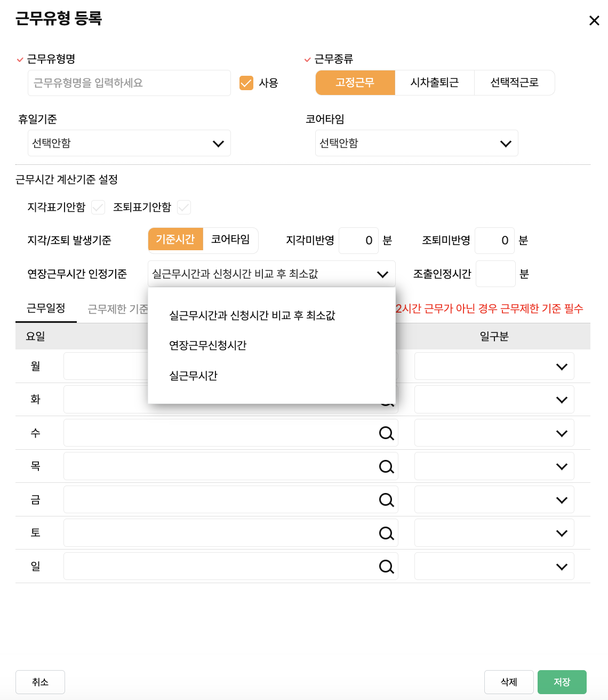This screenshot has width=608, height=700.
Task: Open the 일구분 dropdown for 수 row
Action: click(x=494, y=433)
